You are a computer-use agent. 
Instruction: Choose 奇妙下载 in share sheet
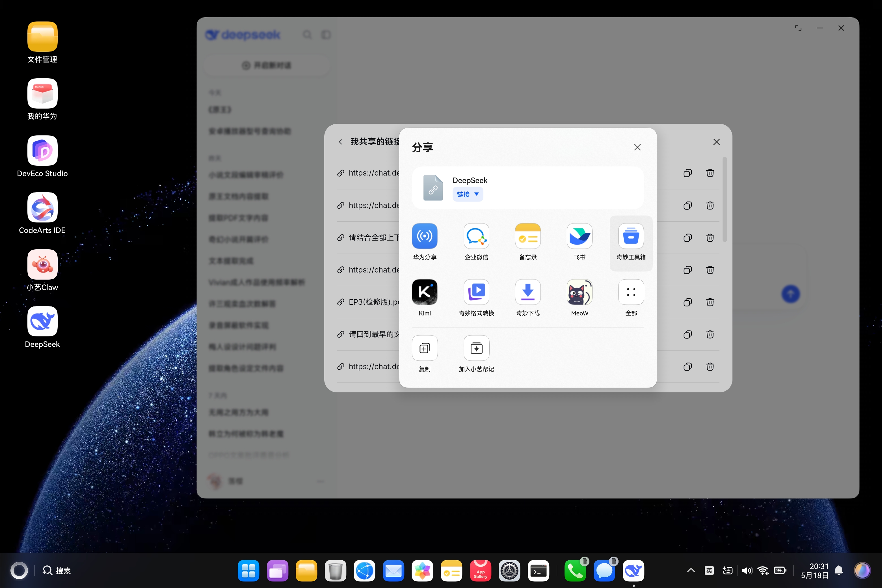coord(528,292)
